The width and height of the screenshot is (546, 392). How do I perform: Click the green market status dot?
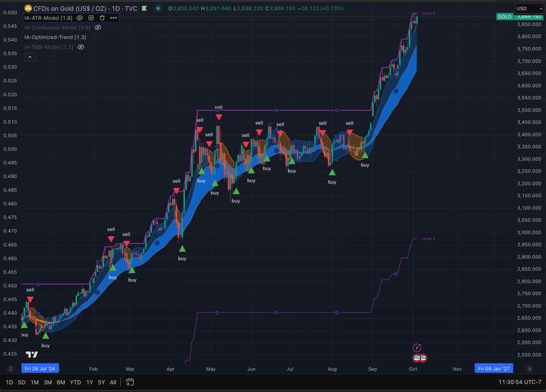(x=158, y=8)
